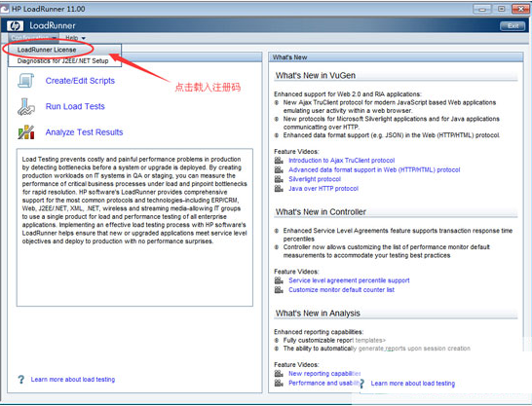Close the HP LoadRunner window
The height and width of the screenshot is (406, 532).
520,9
